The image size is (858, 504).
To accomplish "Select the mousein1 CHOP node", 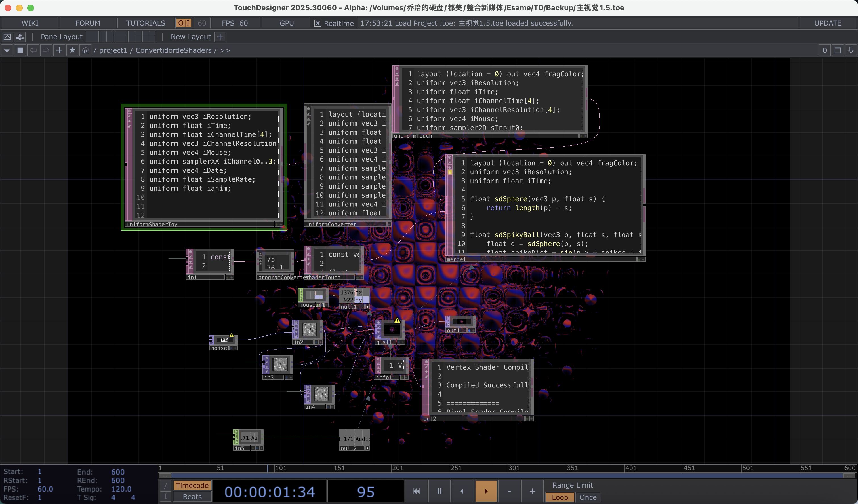I will (x=313, y=298).
